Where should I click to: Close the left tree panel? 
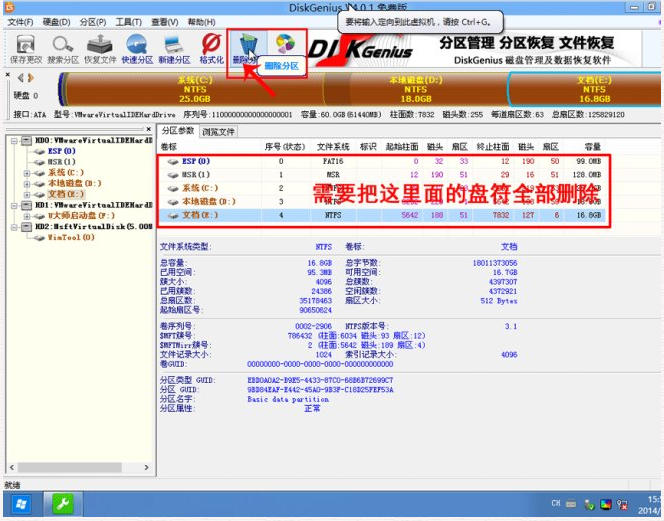tap(149, 129)
